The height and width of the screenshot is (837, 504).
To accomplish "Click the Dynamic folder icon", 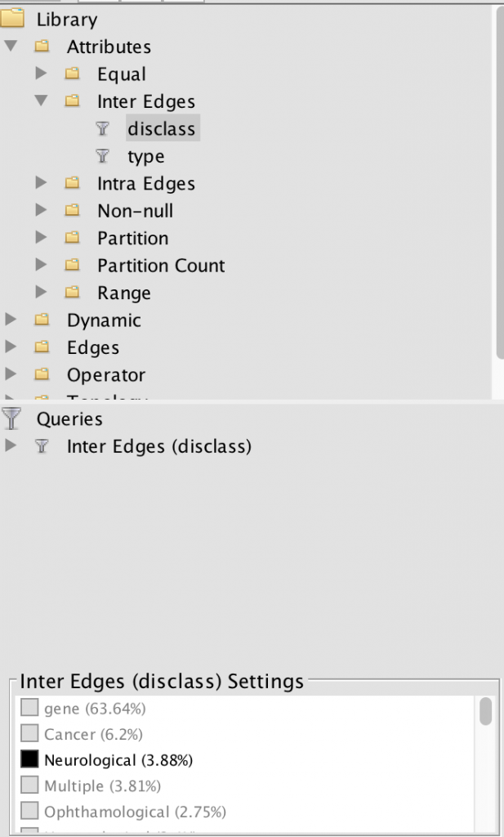I will (42, 320).
